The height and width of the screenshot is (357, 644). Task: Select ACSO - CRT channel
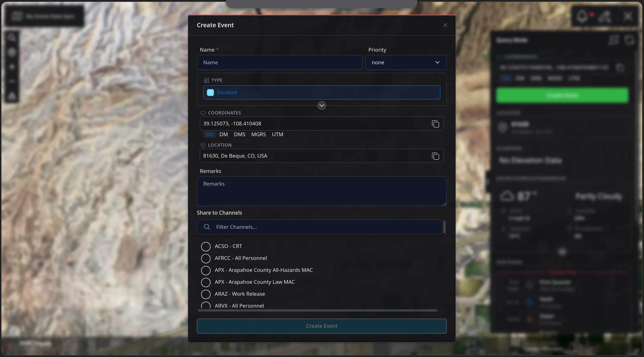click(x=206, y=246)
